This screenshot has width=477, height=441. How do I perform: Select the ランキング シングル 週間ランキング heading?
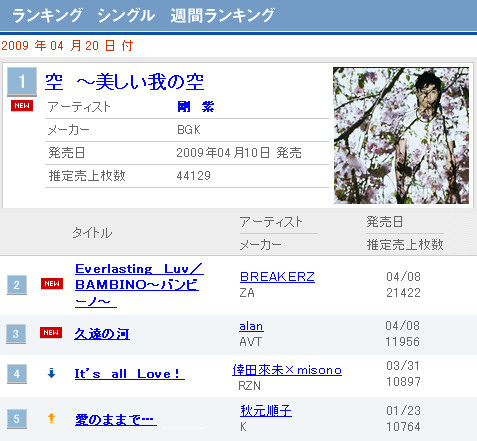(143, 16)
